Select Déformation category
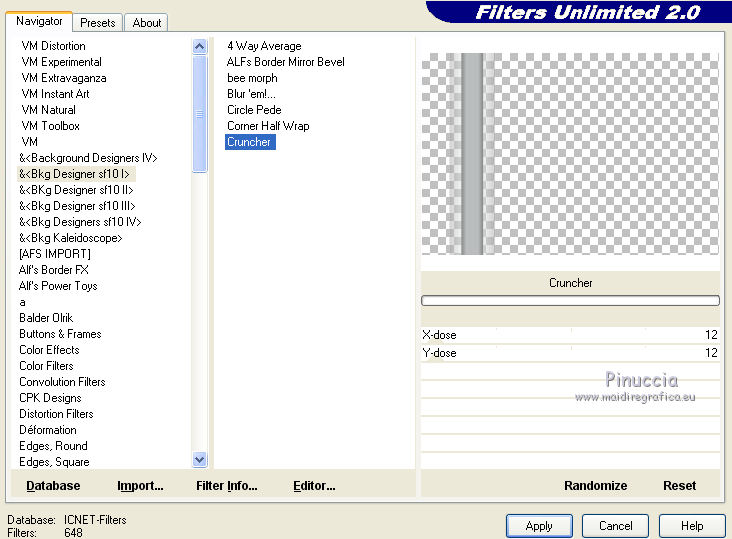Image resolution: width=732 pixels, height=539 pixels. coord(48,430)
